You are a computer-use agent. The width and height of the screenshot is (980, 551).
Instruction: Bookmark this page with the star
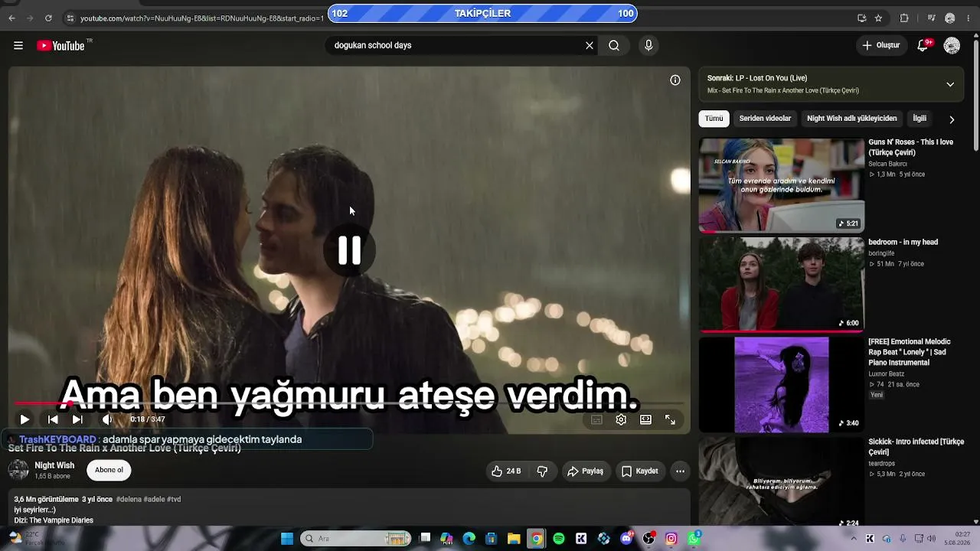click(x=878, y=18)
